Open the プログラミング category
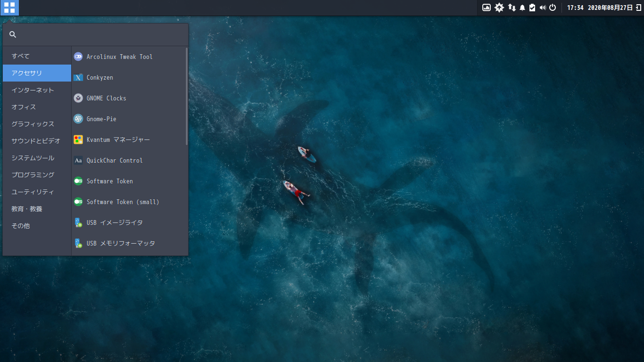The image size is (644, 362). 37,175
